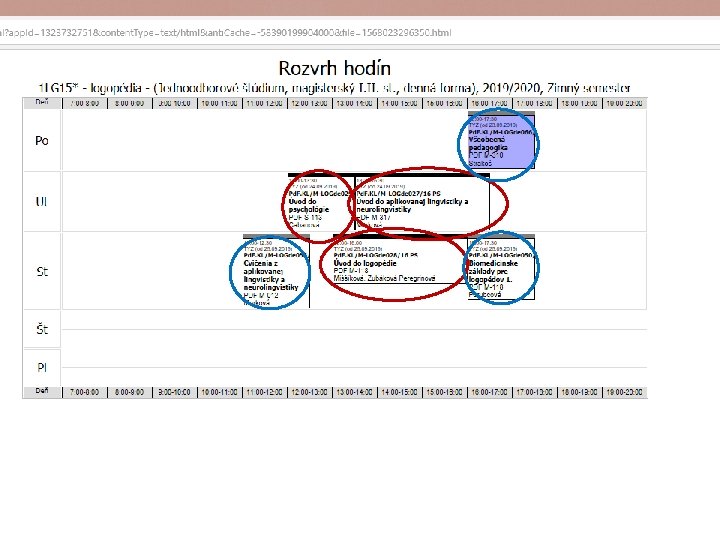Click '15:00-16:00' in the footer row
Image resolution: width=720 pixels, height=540 pixels.
pos(444,392)
